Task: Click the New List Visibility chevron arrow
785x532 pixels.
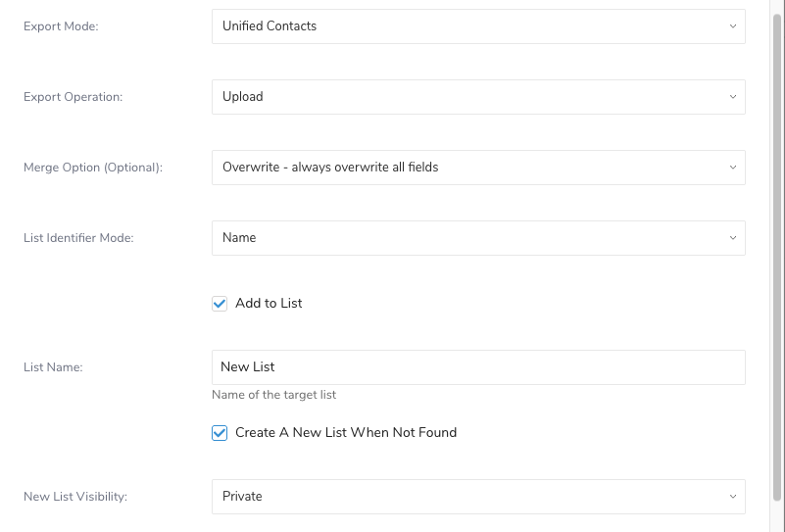Action: point(732,497)
